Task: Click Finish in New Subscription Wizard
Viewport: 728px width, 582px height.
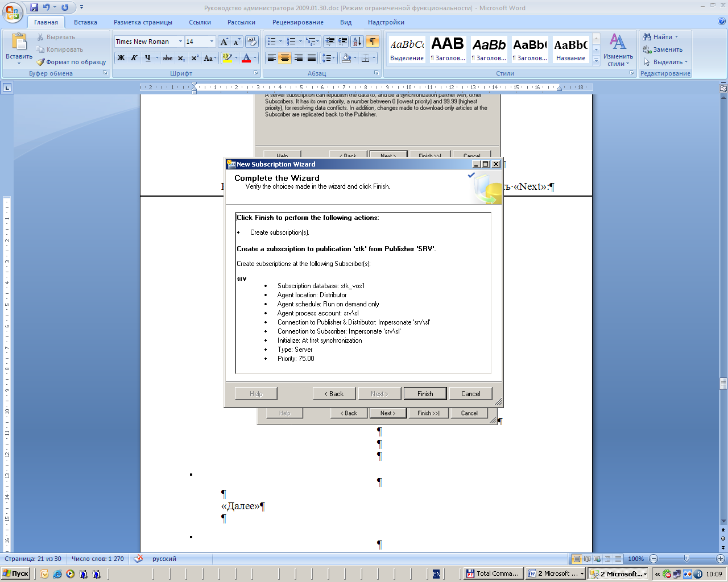Action: 425,394
